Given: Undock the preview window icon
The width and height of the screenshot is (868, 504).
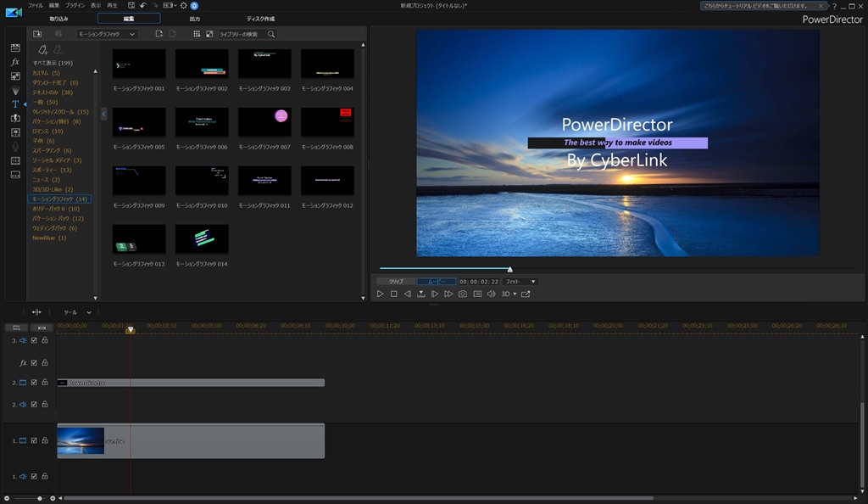Looking at the screenshot, I should coord(526,294).
